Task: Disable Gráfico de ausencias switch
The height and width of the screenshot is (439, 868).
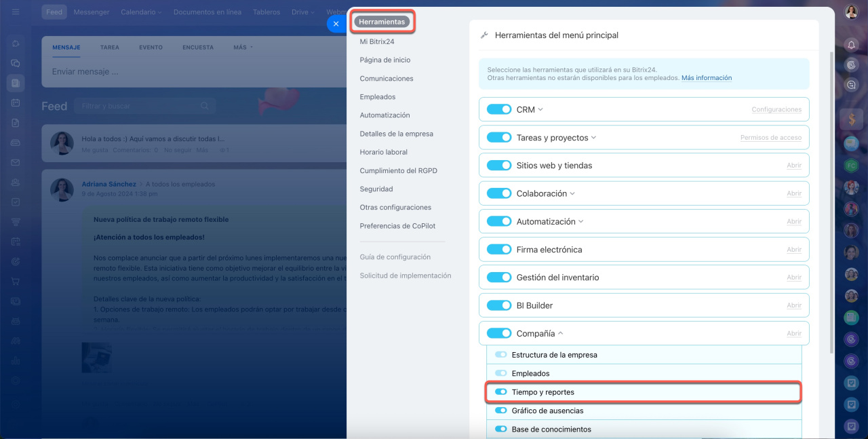Action: [501, 411]
